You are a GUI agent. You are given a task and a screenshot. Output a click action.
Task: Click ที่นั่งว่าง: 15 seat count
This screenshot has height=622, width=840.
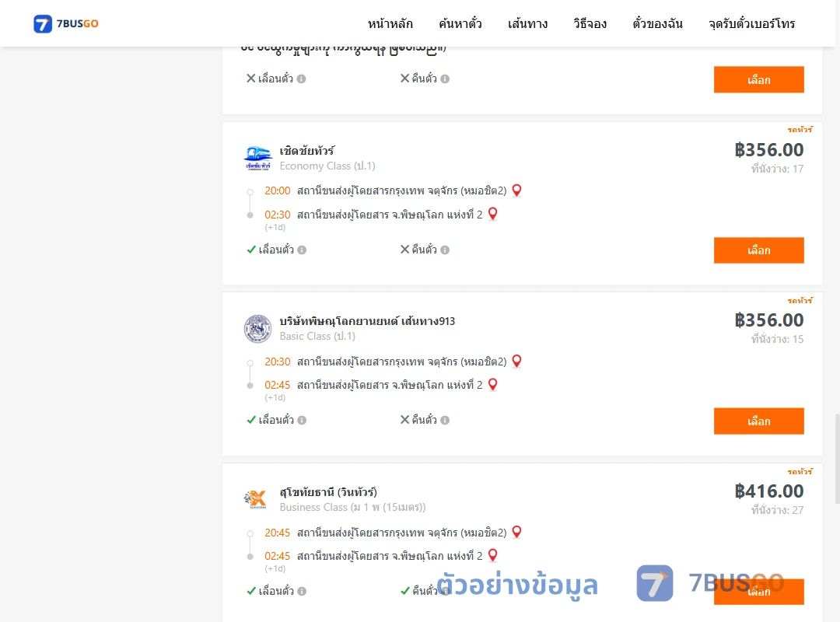tap(777, 339)
